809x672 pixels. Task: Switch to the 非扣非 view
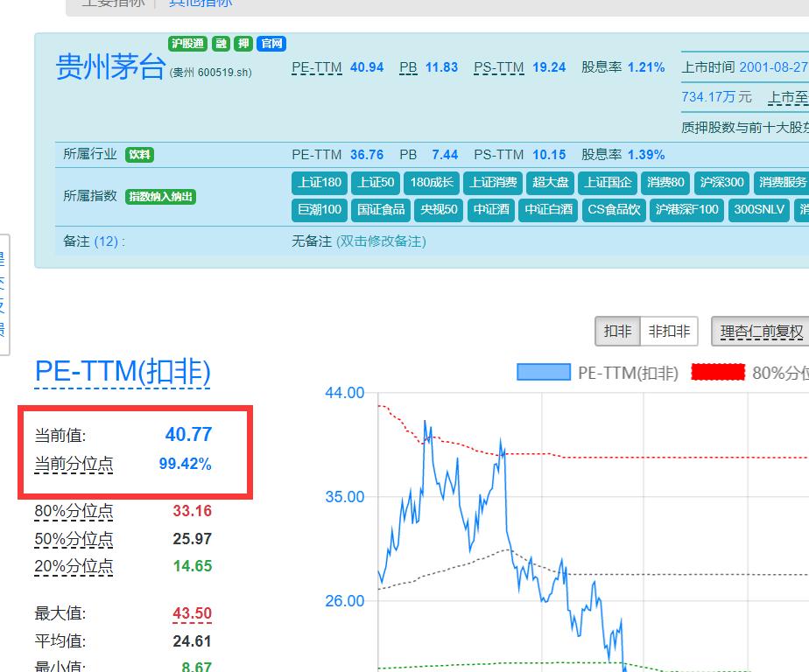point(668,331)
